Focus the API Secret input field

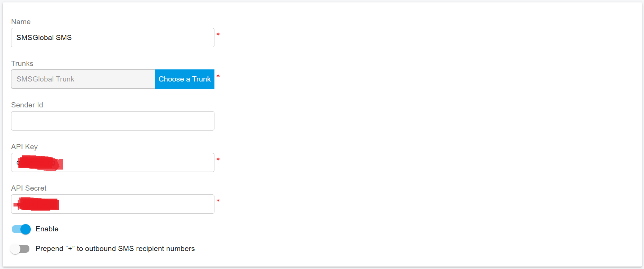[138, 204]
